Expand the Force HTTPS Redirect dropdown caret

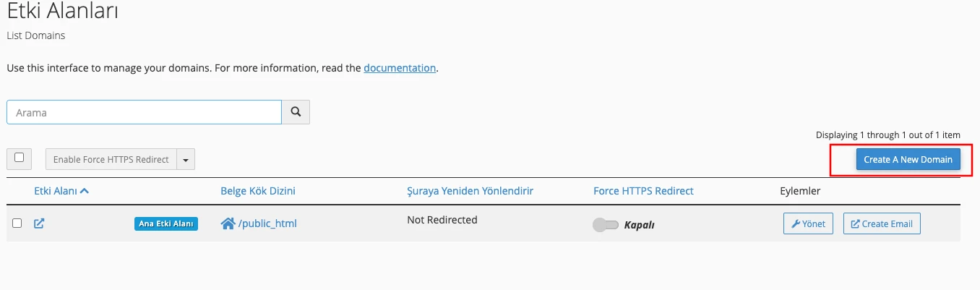[x=186, y=160]
